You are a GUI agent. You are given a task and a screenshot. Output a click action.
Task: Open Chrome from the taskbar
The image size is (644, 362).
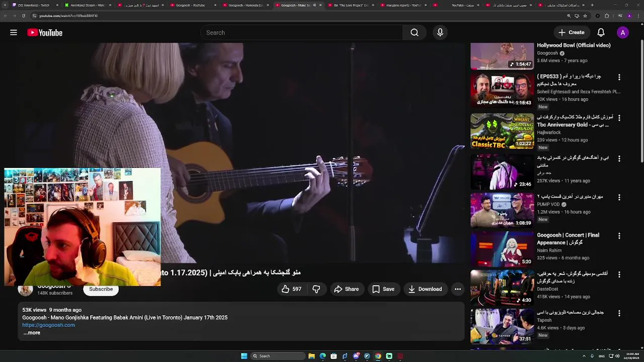coord(378,356)
